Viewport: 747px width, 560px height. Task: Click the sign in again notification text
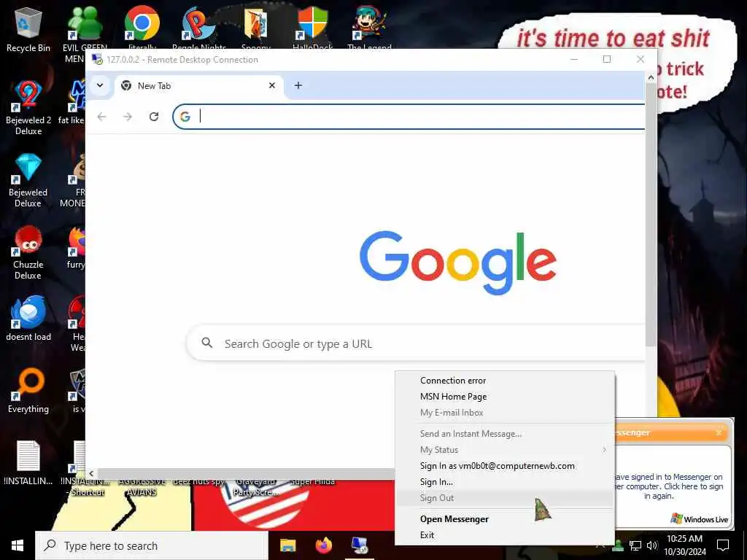(x=668, y=486)
